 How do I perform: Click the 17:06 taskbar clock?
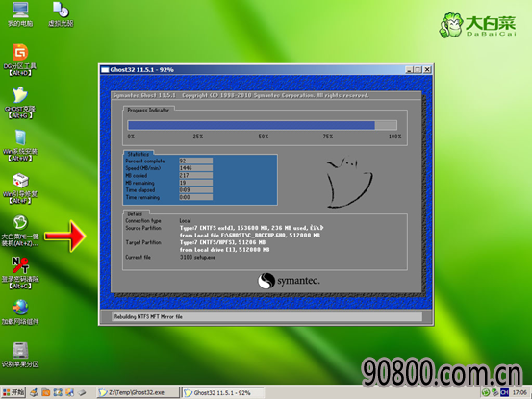(x=519, y=392)
